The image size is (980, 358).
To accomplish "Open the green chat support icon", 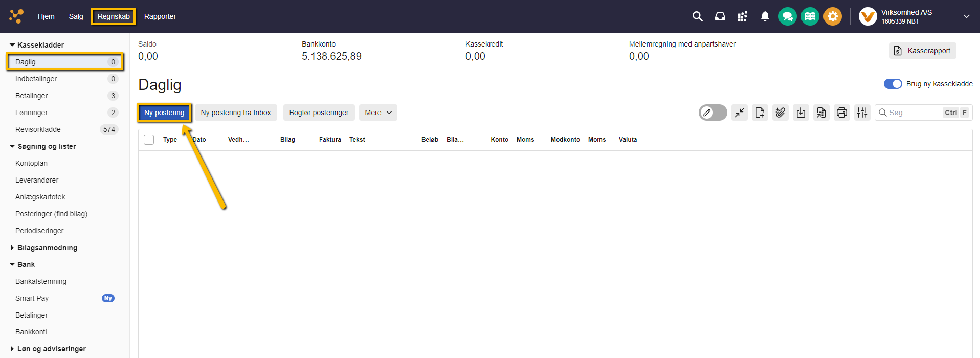I will click(787, 16).
